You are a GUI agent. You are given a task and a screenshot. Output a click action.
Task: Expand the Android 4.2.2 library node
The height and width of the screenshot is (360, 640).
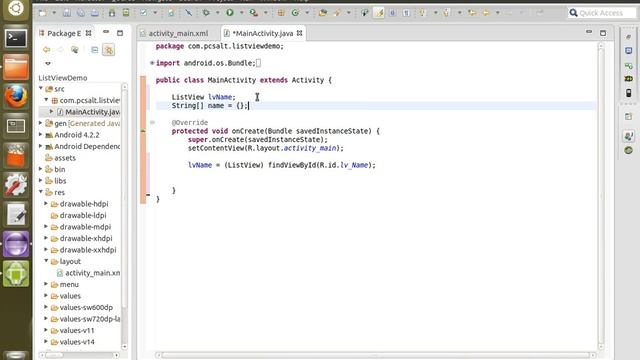41,134
